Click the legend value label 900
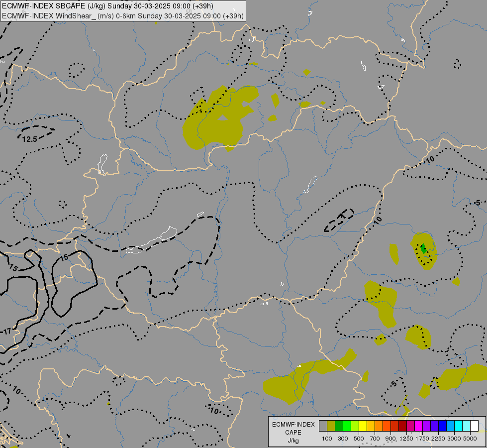The image size is (487, 448). [x=390, y=439]
